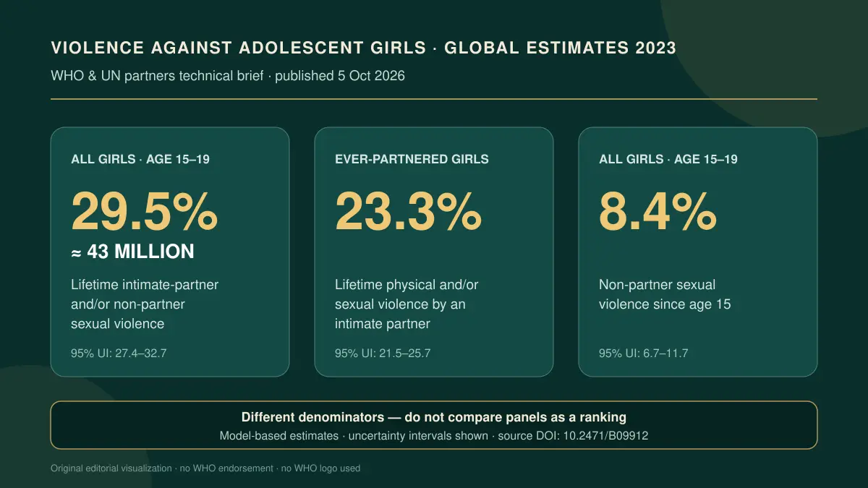This screenshot has height=488, width=868.
Task: Click the '≈ 43 MILLION' text
Action: click(x=132, y=252)
